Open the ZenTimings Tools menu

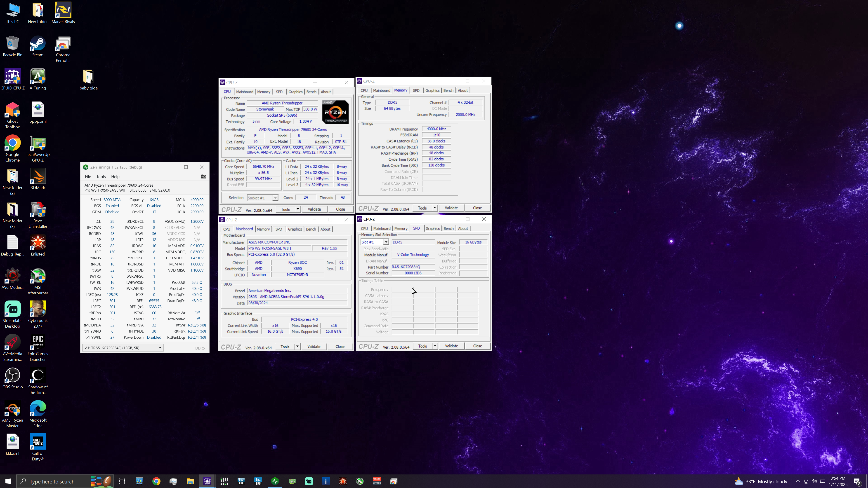(x=101, y=176)
